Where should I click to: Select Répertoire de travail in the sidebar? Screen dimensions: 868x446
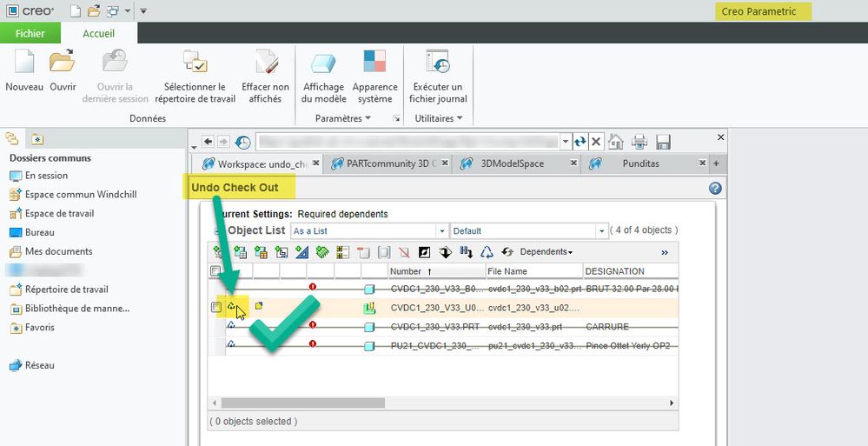pyautogui.click(x=66, y=290)
